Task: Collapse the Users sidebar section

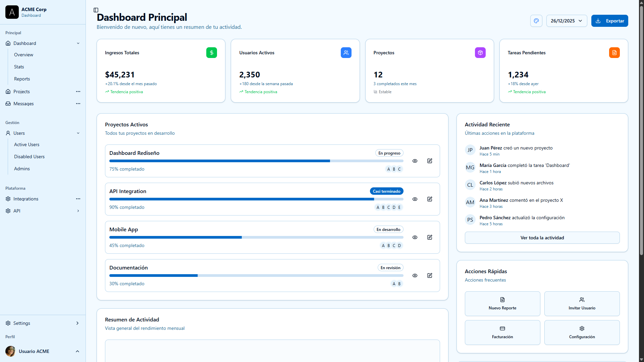Action: (x=78, y=133)
